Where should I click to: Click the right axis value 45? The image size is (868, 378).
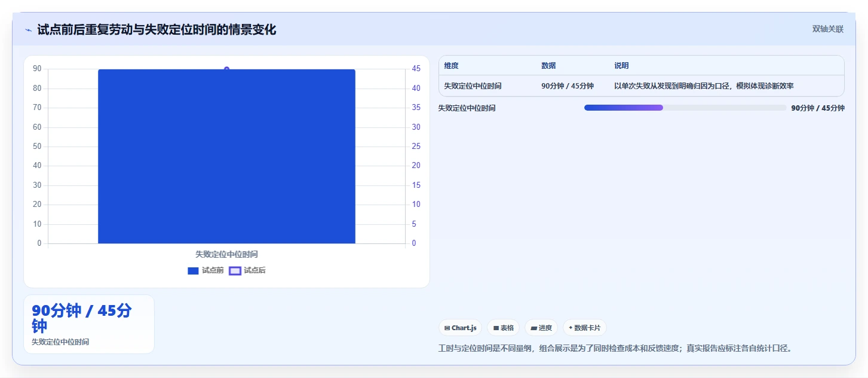416,69
